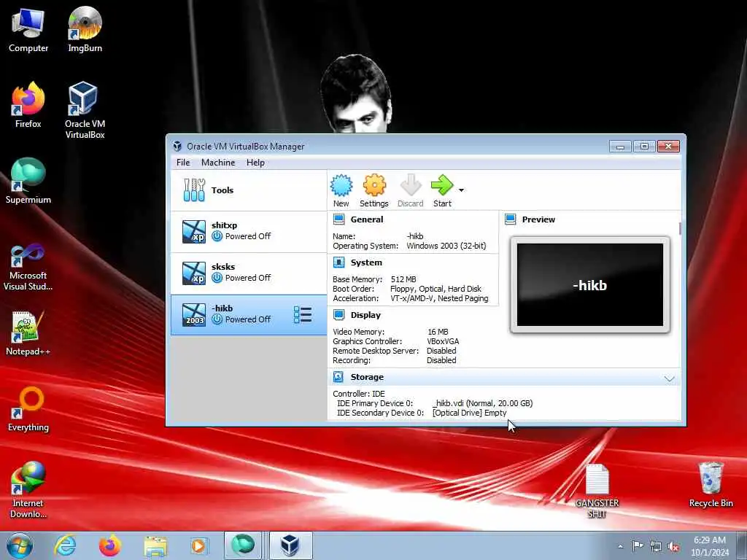This screenshot has height=560, width=747.
Task: Click the Display section header
Action: (365, 315)
